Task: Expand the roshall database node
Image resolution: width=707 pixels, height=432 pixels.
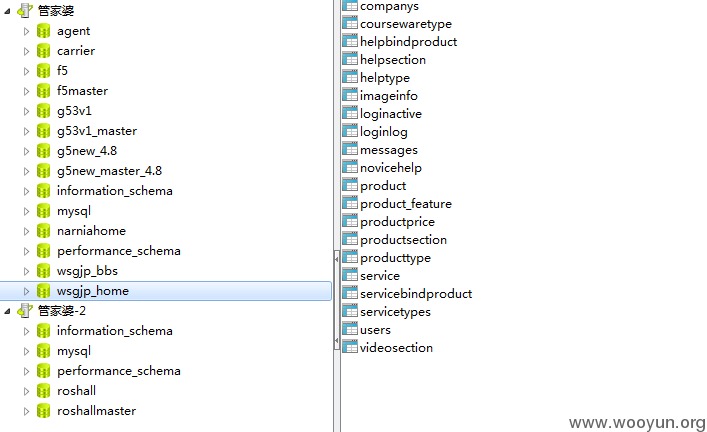Action: pos(26,391)
